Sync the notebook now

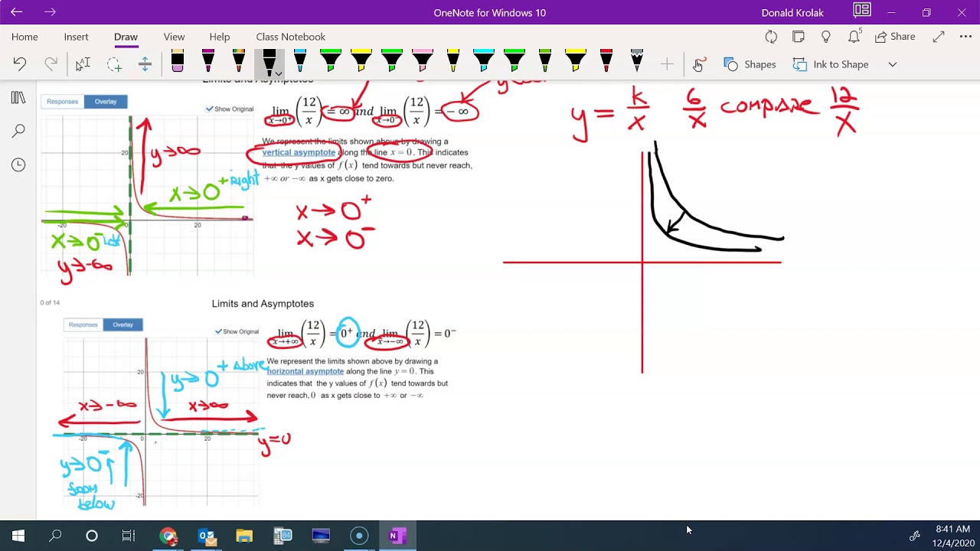(x=771, y=37)
